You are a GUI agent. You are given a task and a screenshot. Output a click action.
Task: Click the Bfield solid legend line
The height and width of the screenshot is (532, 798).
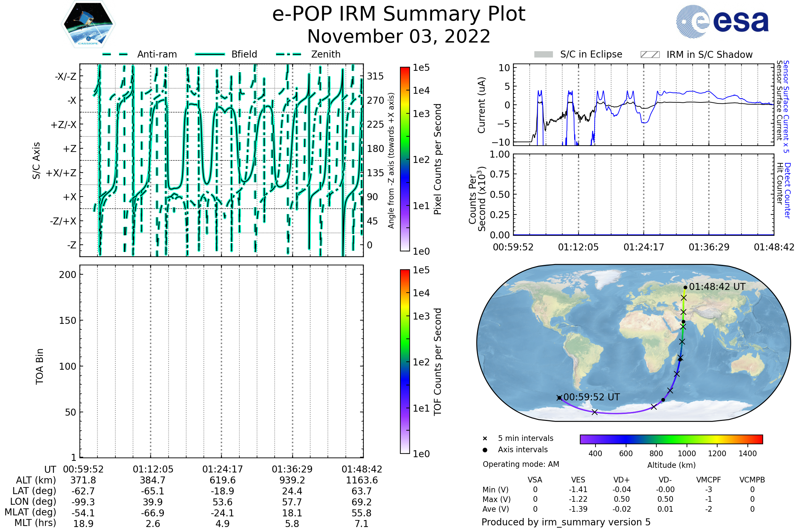tap(210, 55)
